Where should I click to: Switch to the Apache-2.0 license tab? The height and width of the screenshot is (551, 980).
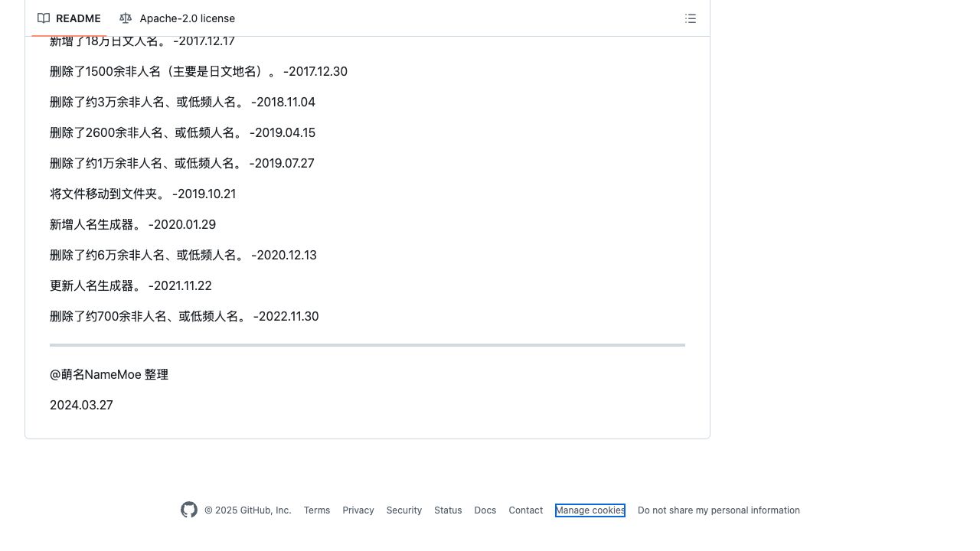pyautogui.click(x=187, y=18)
